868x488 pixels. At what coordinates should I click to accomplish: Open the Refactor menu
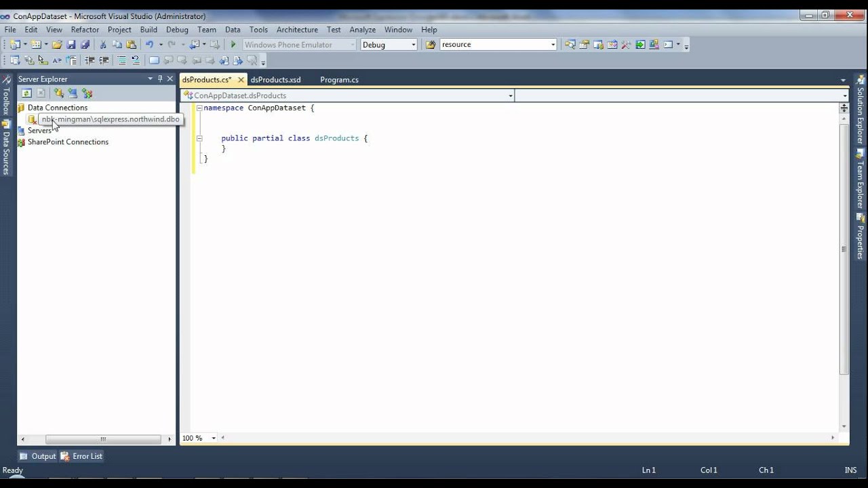85,30
